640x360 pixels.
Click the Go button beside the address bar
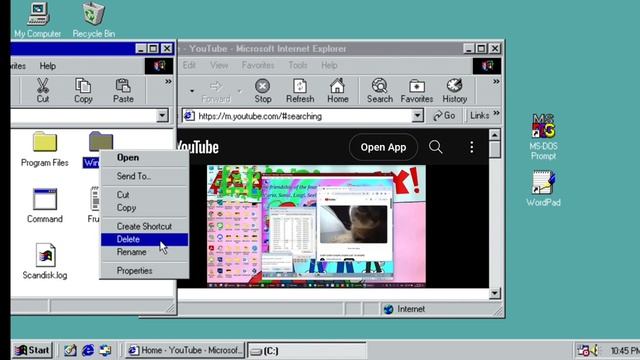point(444,116)
